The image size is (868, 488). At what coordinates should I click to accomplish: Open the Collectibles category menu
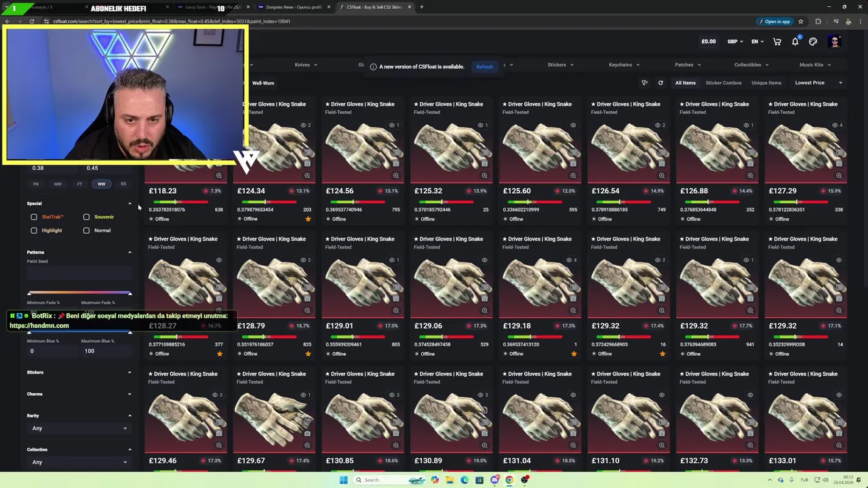pos(752,64)
